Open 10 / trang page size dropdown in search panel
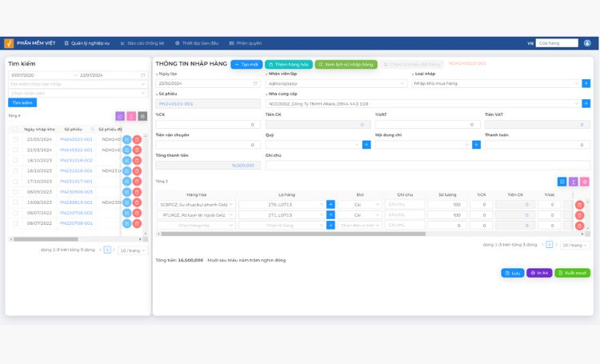600x364 pixels. pyautogui.click(x=132, y=250)
